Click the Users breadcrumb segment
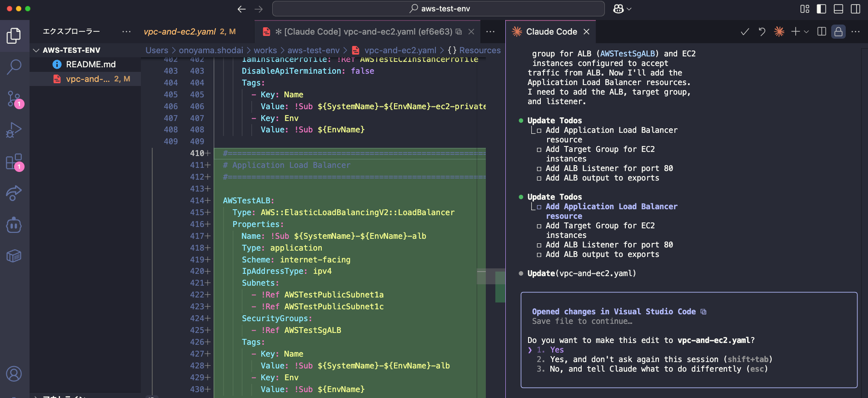The height and width of the screenshot is (398, 868). click(x=157, y=50)
